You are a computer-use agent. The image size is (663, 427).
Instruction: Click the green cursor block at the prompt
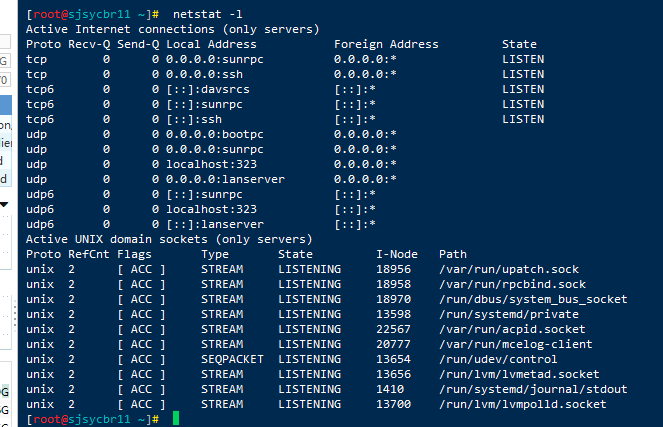pos(176,419)
